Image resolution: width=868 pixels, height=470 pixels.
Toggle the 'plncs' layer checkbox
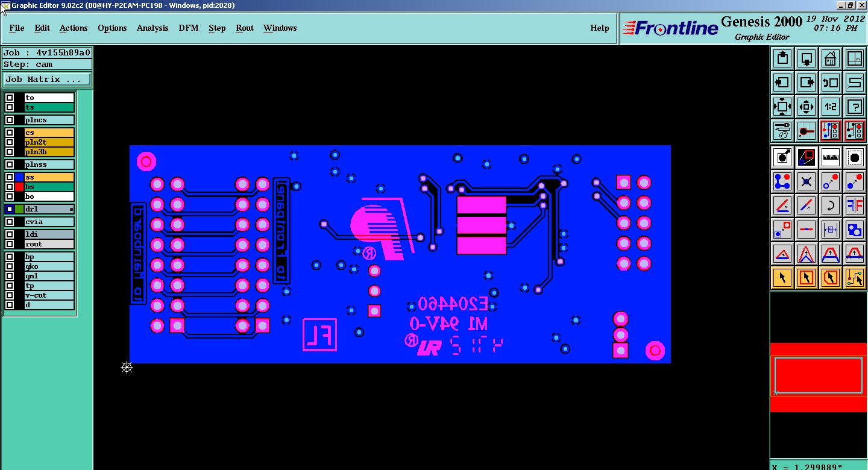[10, 120]
